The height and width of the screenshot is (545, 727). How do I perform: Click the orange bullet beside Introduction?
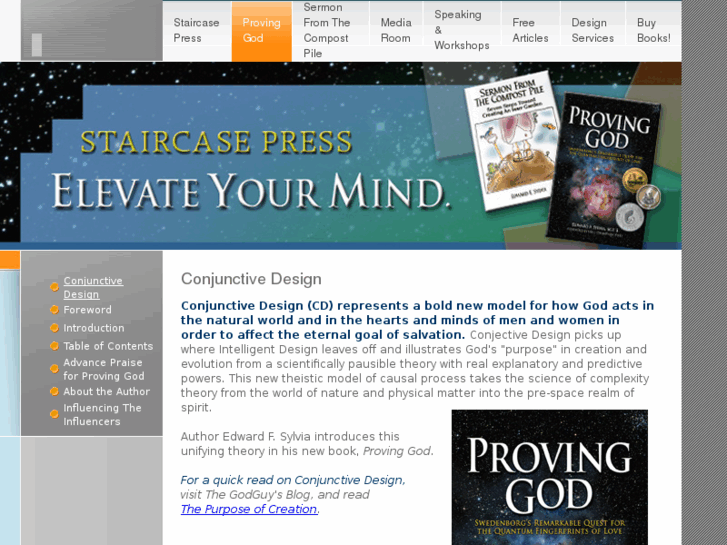tap(54, 328)
